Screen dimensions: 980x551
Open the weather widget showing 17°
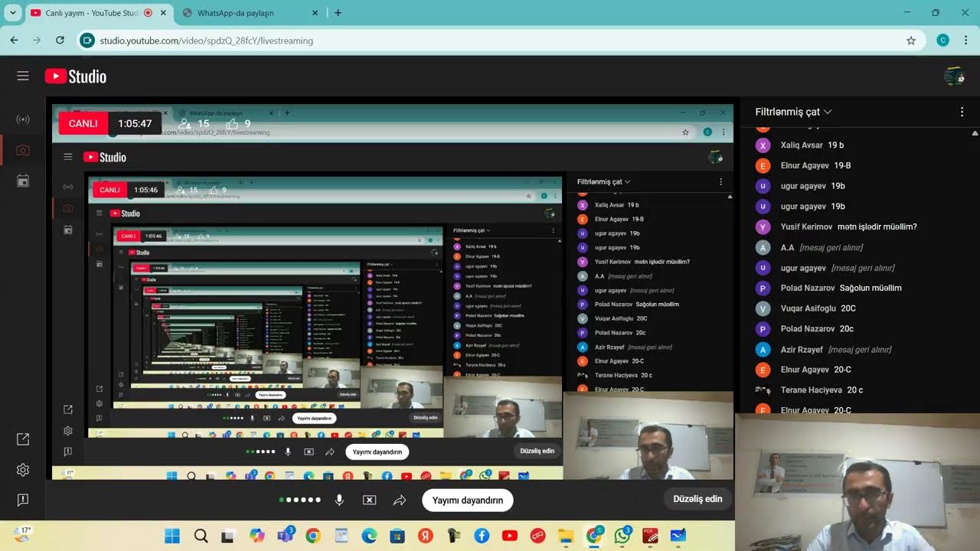pyautogui.click(x=22, y=534)
